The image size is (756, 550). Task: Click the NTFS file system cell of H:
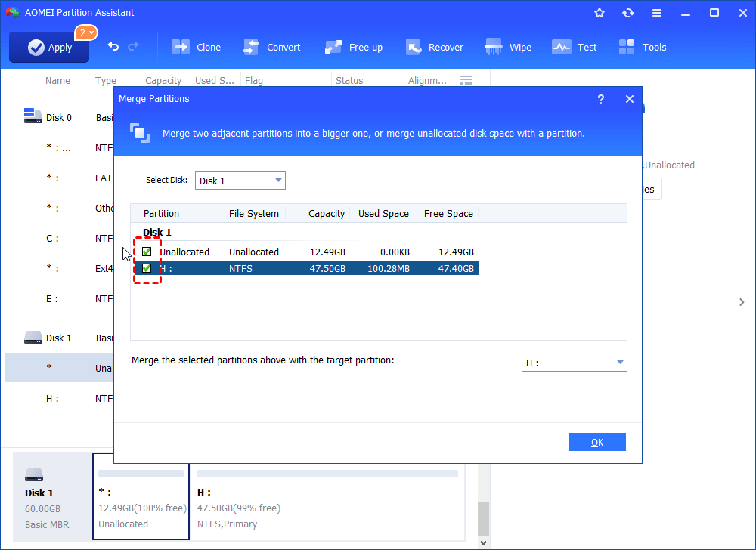240,269
